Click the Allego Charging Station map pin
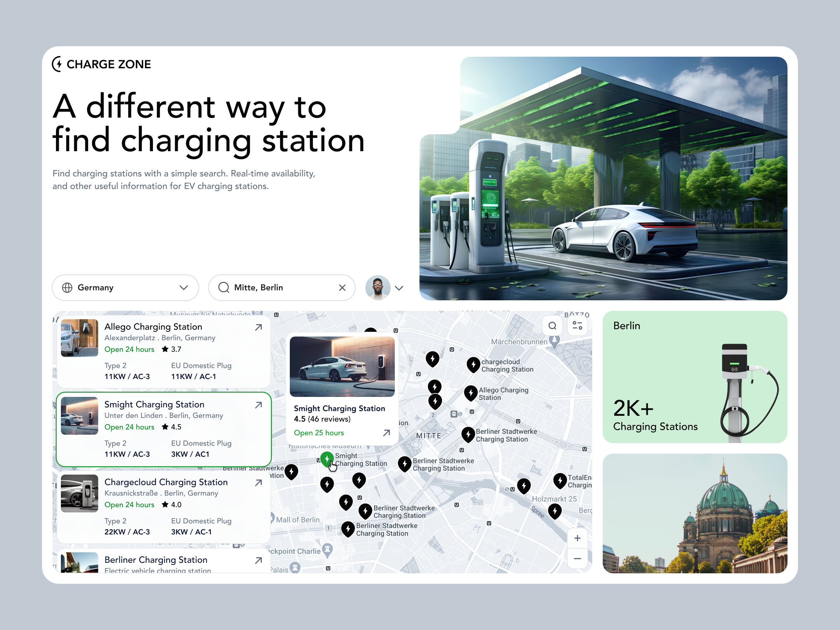The height and width of the screenshot is (630, 840). pos(471,393)
